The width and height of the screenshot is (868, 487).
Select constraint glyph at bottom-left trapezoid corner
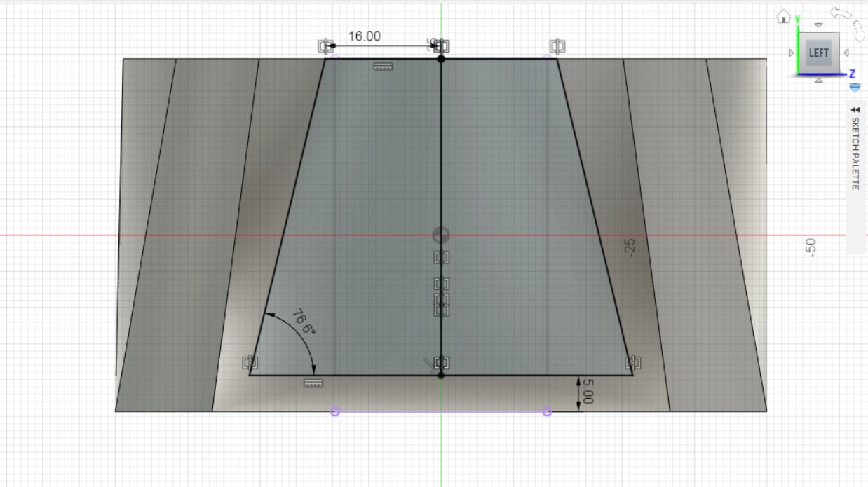250,362
